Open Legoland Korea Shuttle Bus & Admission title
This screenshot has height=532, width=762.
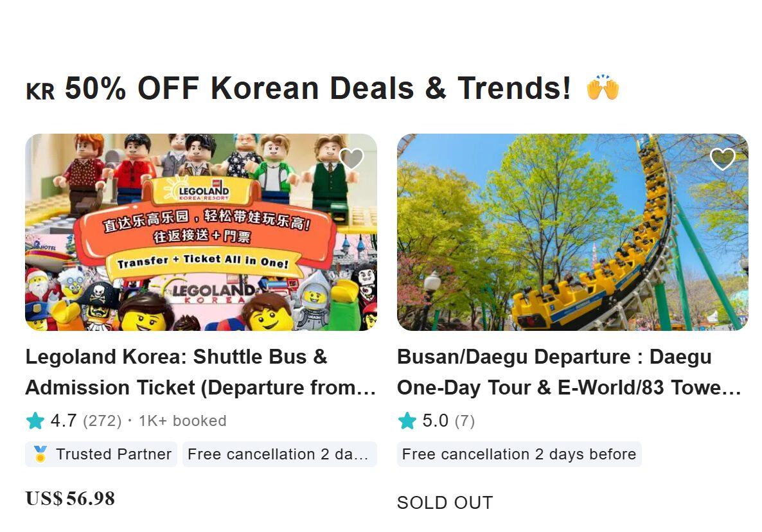(x=200, y=372)
